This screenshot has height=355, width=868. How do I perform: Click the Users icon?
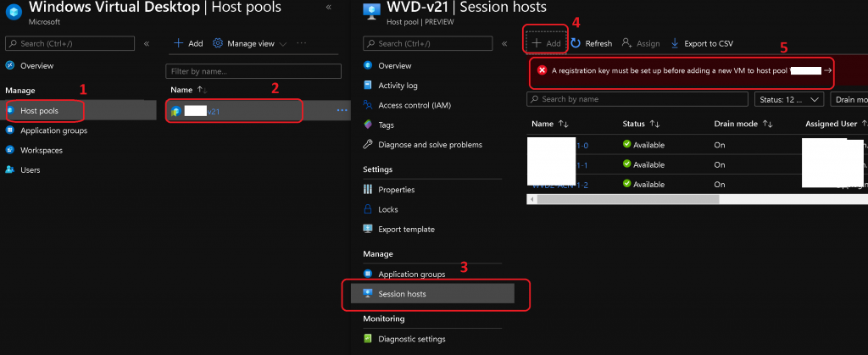click(x=9, y=170)
